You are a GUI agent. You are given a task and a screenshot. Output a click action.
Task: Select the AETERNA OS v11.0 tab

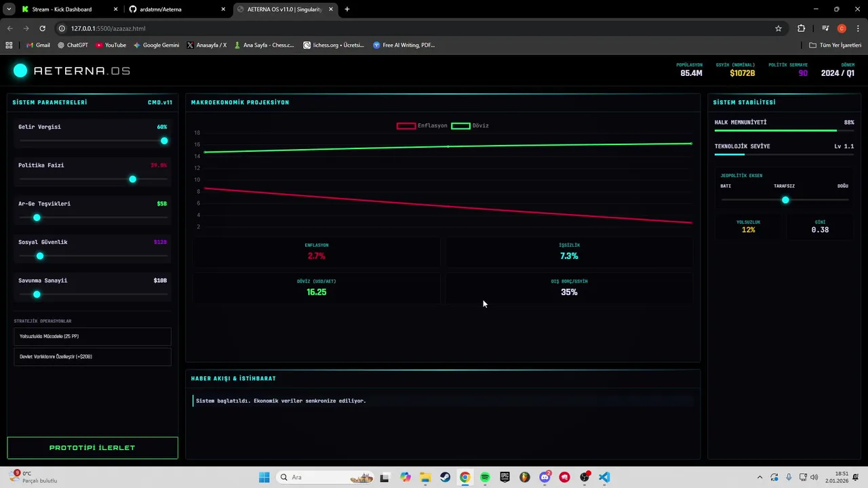(x=284, y=9)
